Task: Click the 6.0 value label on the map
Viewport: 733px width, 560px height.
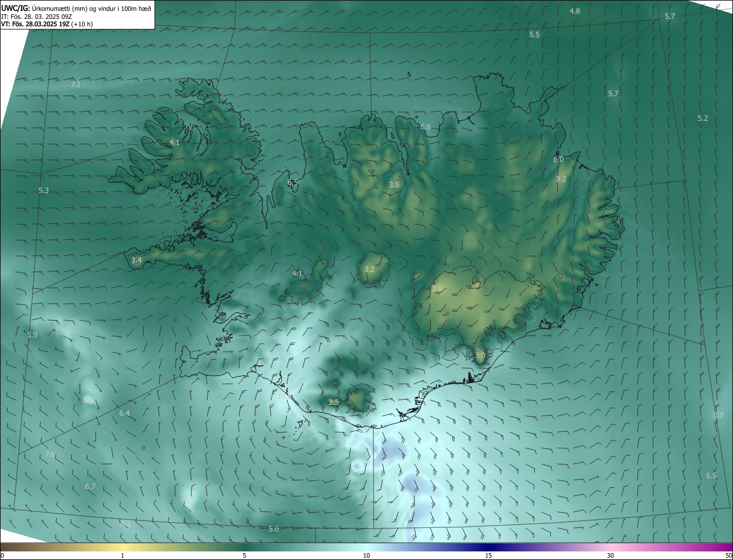Action: [558, 160]
